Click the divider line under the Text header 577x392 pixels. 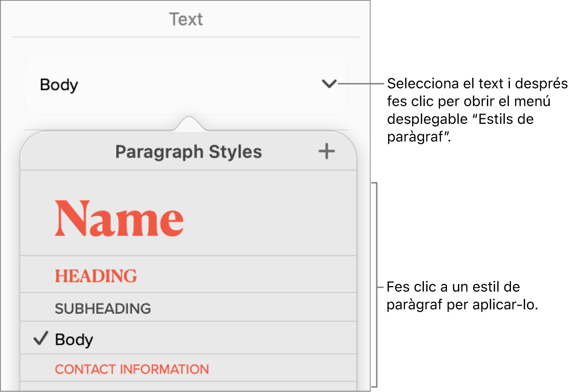(186, 37)
